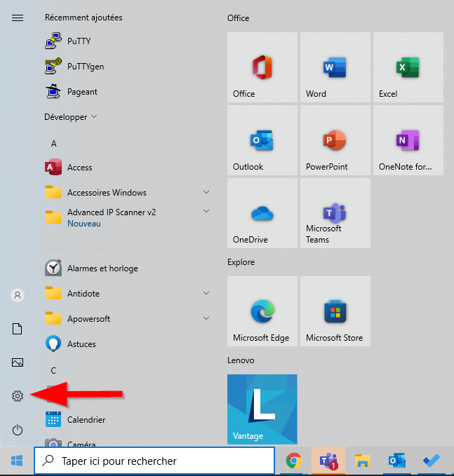Click the Windows Start button
The height and width of the screenshot is (476, 454).
click(x=17, y=461)
